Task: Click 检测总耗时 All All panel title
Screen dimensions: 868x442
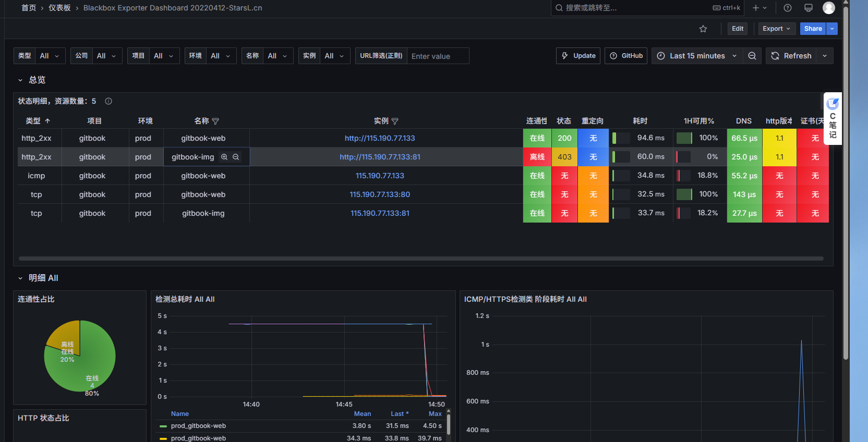Action: 185,299
